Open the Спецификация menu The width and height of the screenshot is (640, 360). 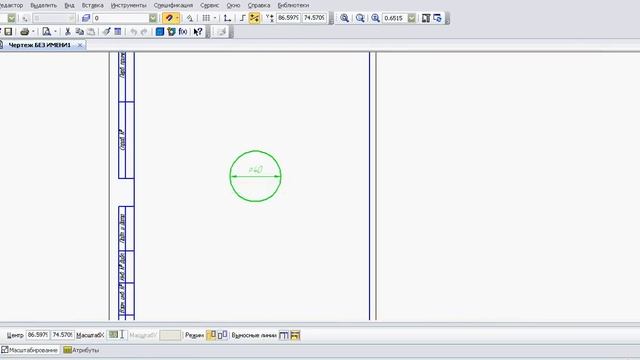pos(173,6)
